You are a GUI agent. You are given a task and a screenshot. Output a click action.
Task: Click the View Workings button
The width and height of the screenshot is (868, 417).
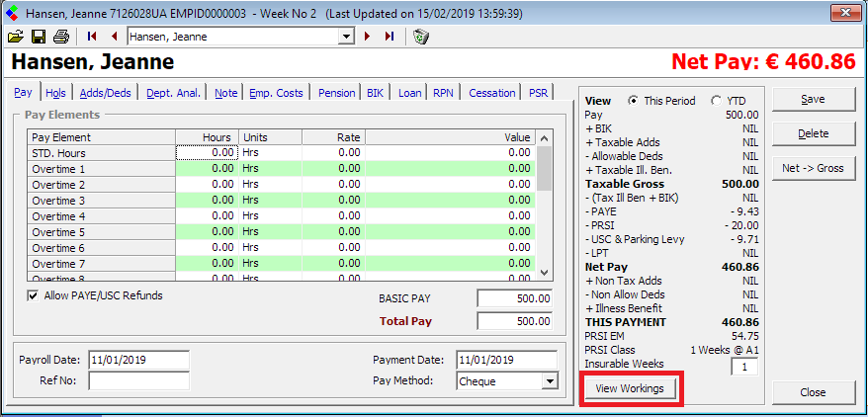pyautogui.click(x=630, y=389)
